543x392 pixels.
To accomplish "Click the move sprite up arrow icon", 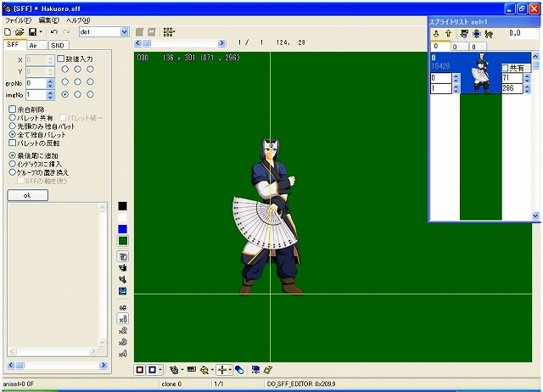I will [x=449, y=34].
